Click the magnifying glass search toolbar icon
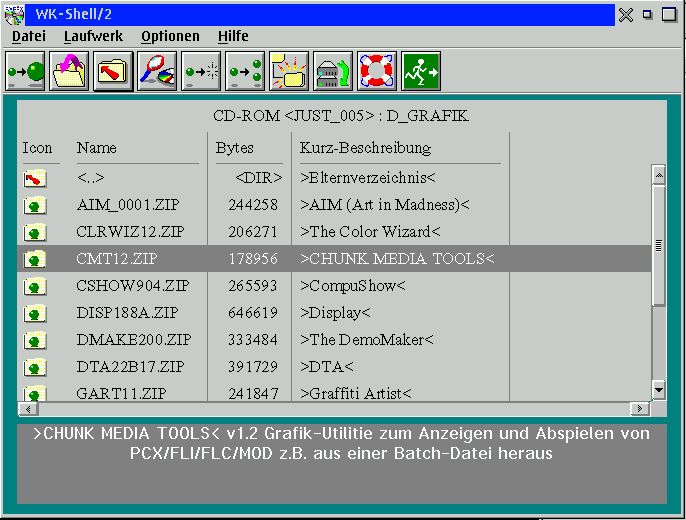 (x=157, y=71)
